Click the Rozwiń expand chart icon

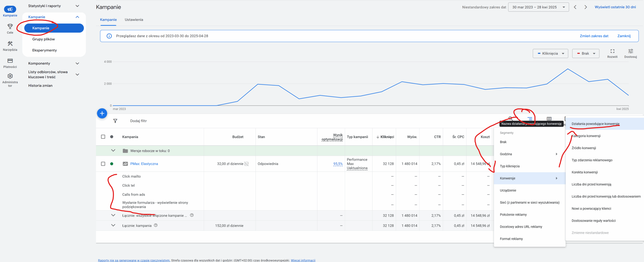click(x=612, y=51)
